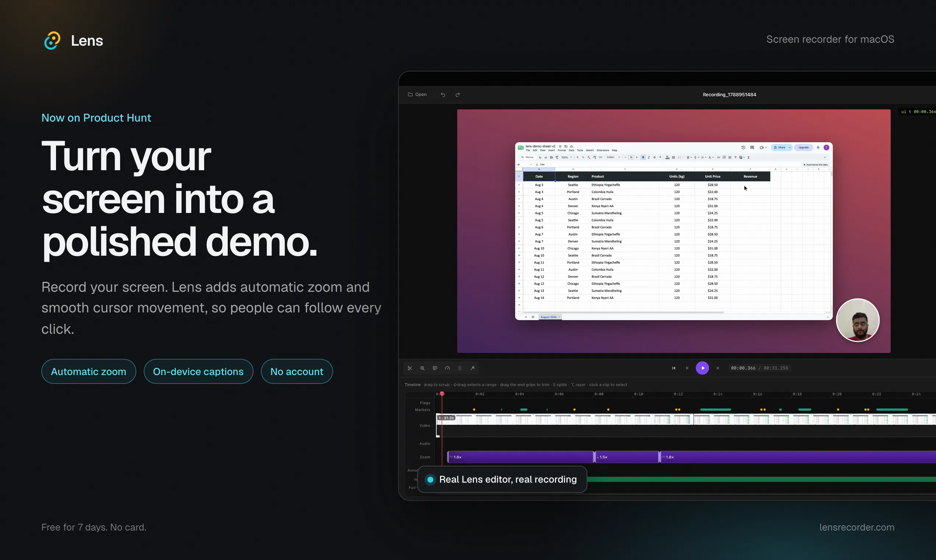Click the move-to-folder icon beside sheet title
This screenshot has height=560, width=936.
[x=566, y=146]
